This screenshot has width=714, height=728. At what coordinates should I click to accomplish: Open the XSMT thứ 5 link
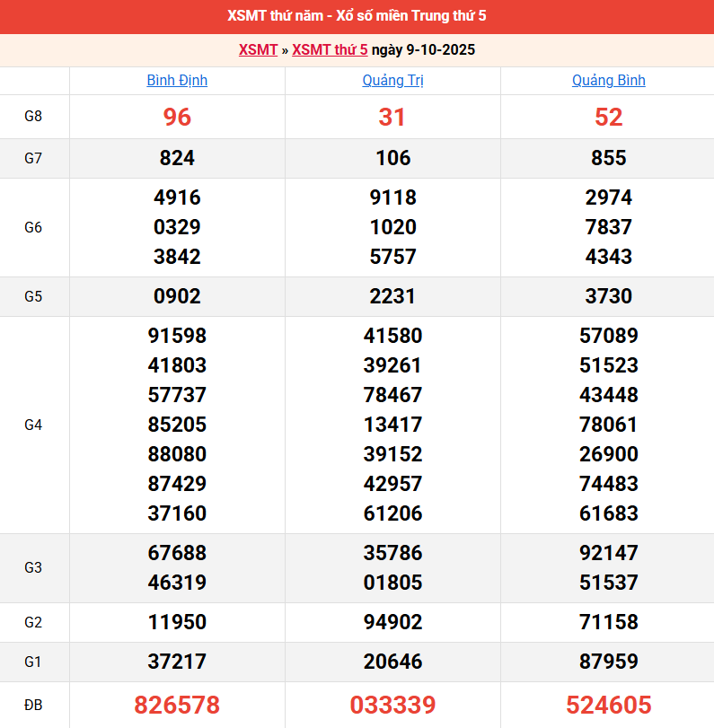330,50
